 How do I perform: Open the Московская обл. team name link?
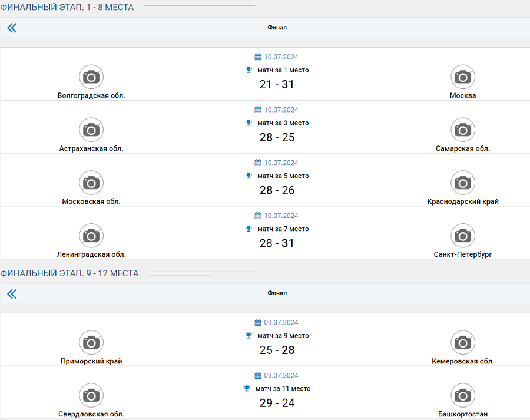[91, 201]
